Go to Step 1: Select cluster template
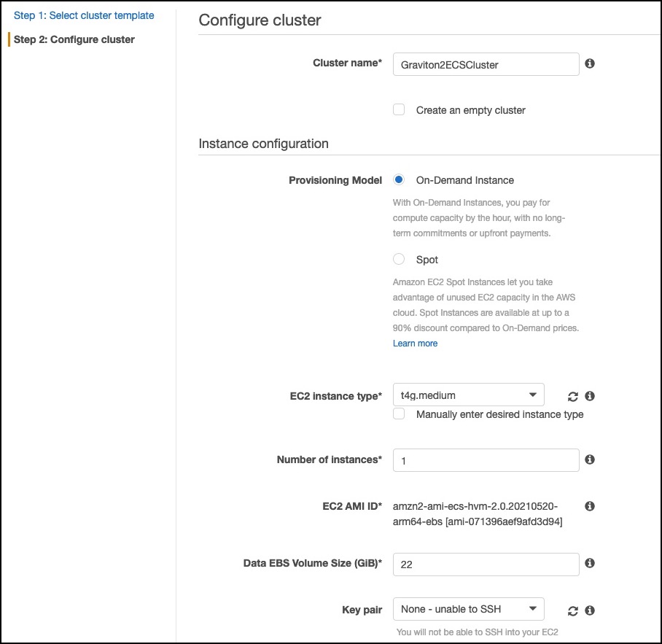The height and width of the screenshot is (644, 662). 84,15
